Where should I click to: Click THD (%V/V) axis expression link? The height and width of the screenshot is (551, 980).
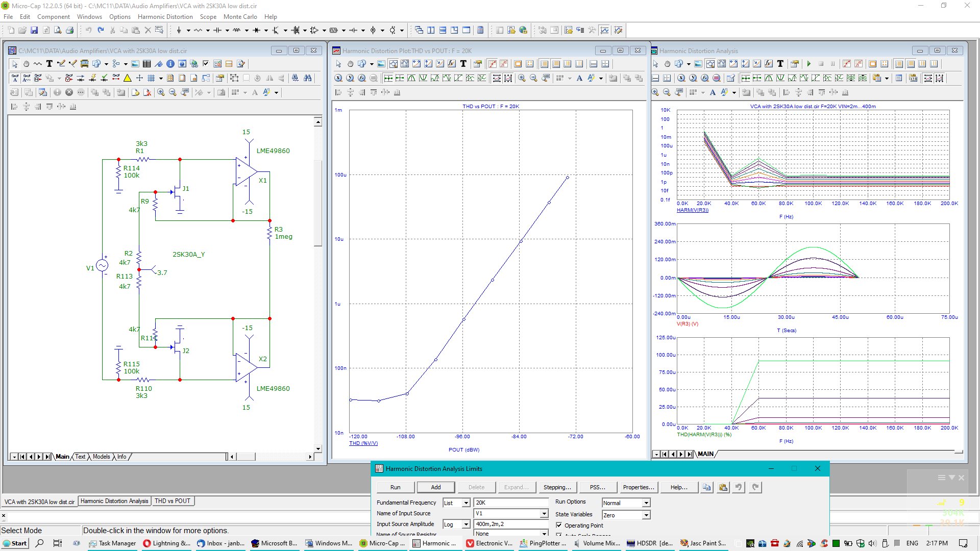tap(363, 443)
